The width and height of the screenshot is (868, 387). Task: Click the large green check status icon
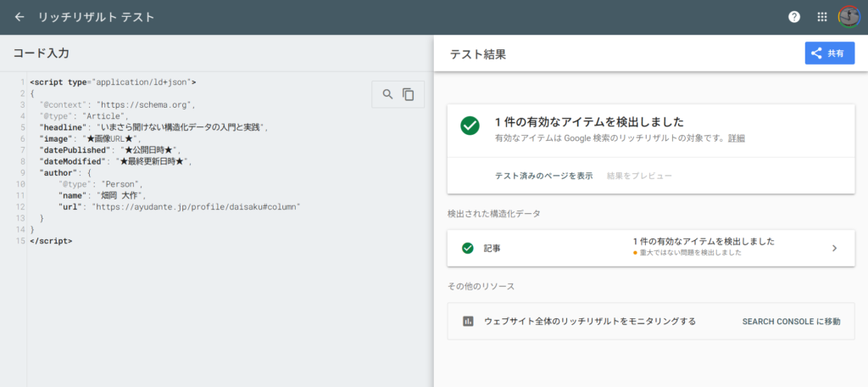click(470, 126)
